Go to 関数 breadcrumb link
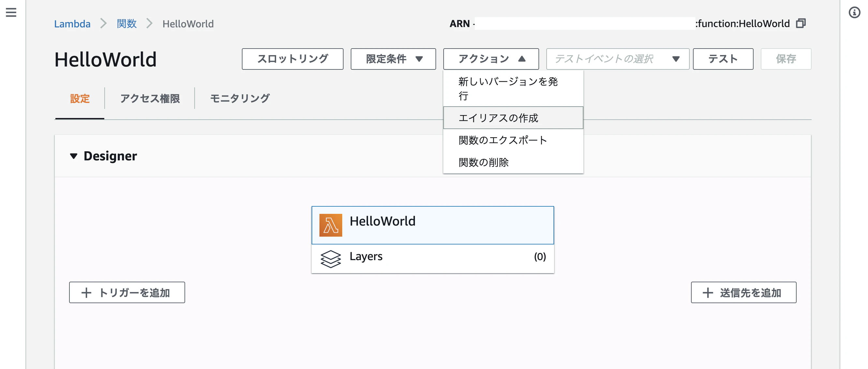Viewport: 868px width, 369px height. tap(126, 24)
